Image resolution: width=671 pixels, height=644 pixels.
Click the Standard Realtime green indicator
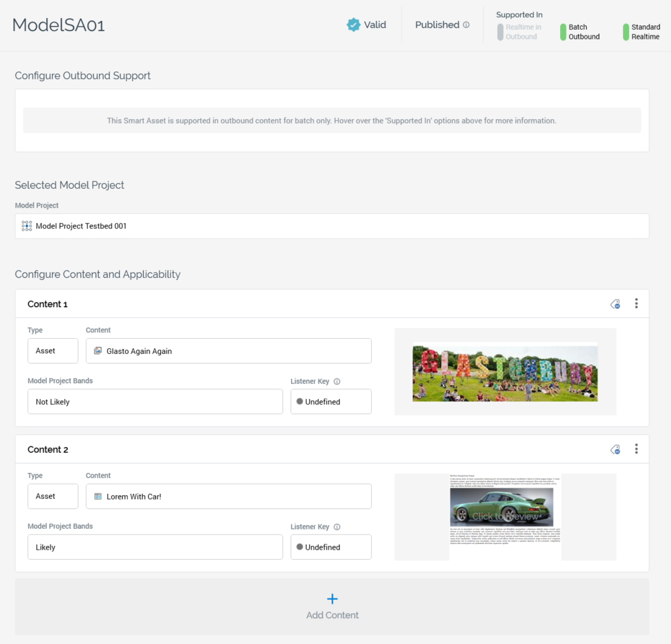tap(625, 32)
